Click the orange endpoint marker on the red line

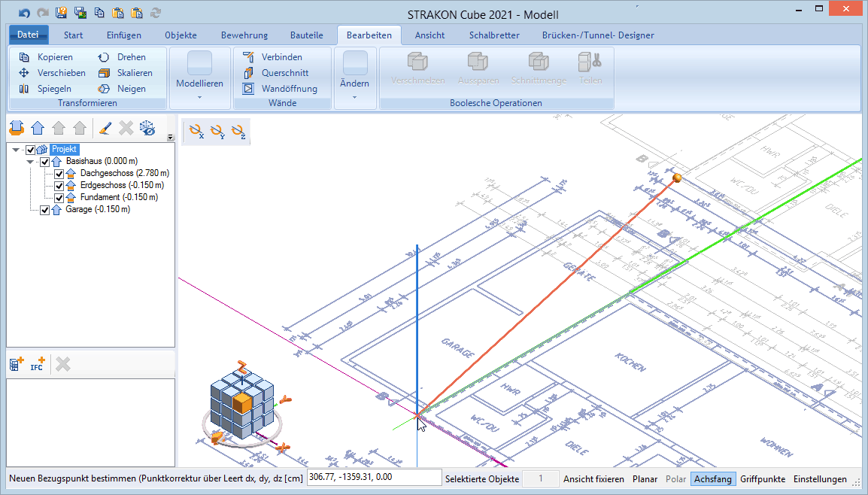(676, 178)
